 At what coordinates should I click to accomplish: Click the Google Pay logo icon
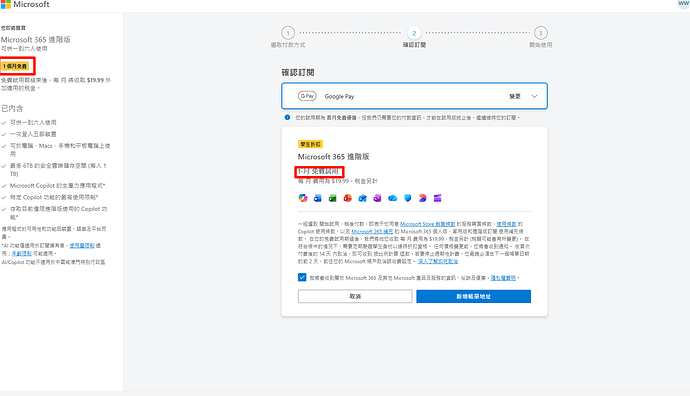(x=307, y=96)
